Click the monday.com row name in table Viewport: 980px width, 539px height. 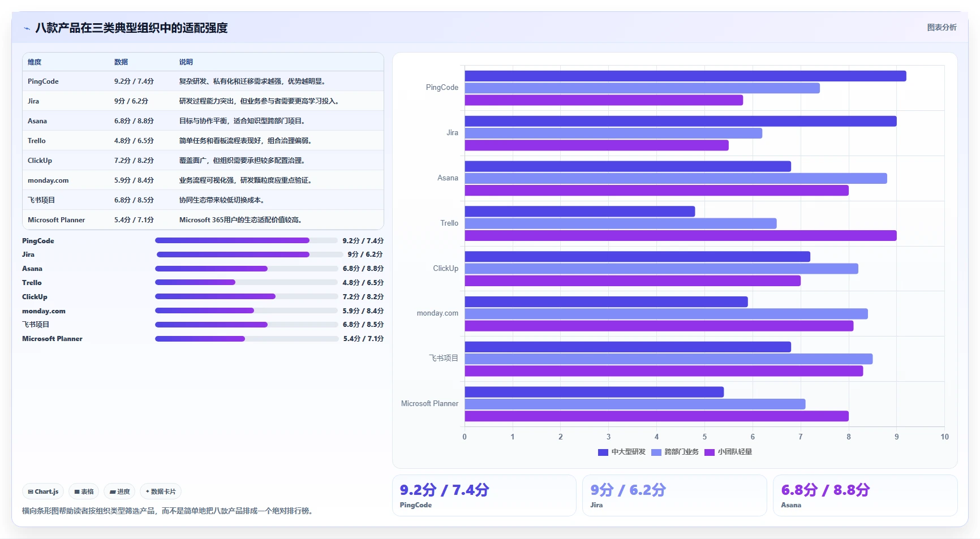point(48,180)
